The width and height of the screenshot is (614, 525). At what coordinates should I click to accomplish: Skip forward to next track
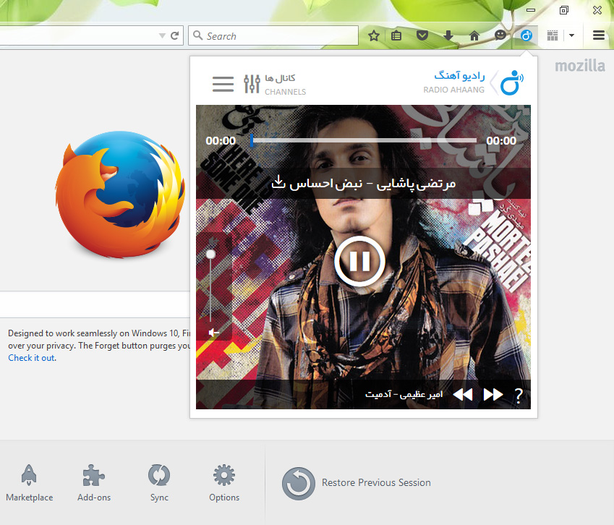tap(493, 394)
